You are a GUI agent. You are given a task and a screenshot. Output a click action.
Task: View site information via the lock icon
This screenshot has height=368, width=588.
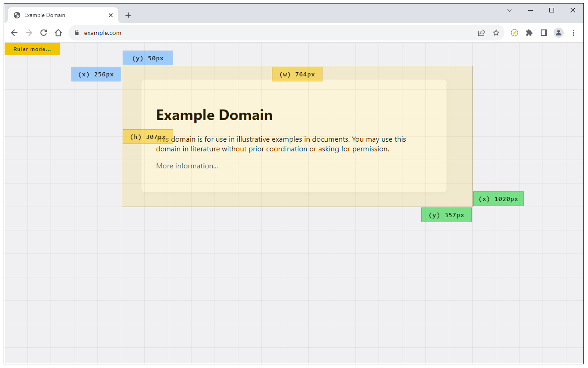click(x=77, y=33)
